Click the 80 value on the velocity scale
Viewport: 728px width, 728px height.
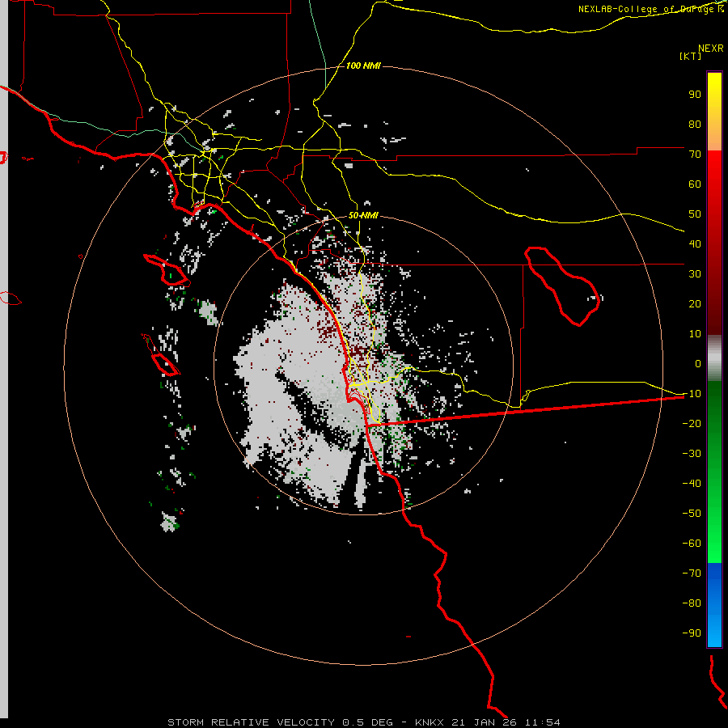click(695, 124)
